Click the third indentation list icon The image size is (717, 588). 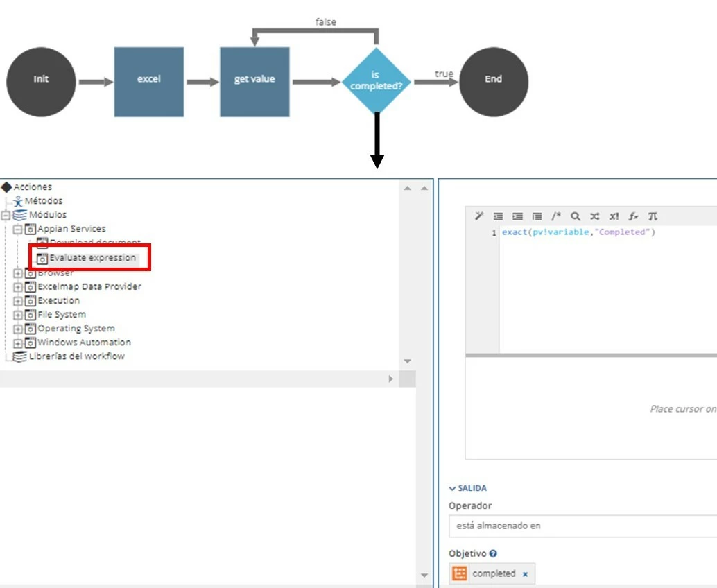click(x=537, y=216)
